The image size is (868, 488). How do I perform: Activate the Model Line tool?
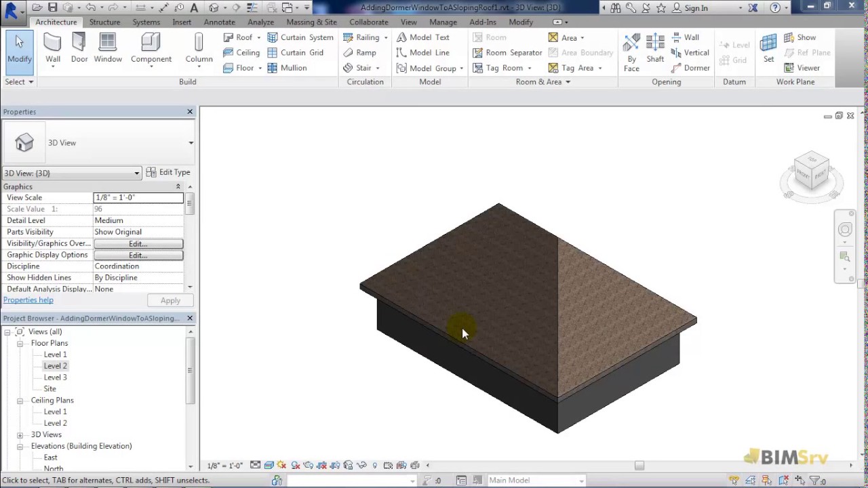(423, 52)
